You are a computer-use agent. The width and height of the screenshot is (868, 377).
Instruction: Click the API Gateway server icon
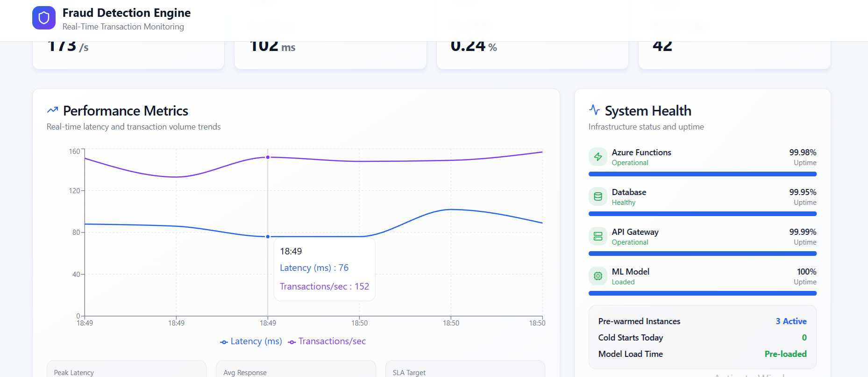[x=598, y=237]
